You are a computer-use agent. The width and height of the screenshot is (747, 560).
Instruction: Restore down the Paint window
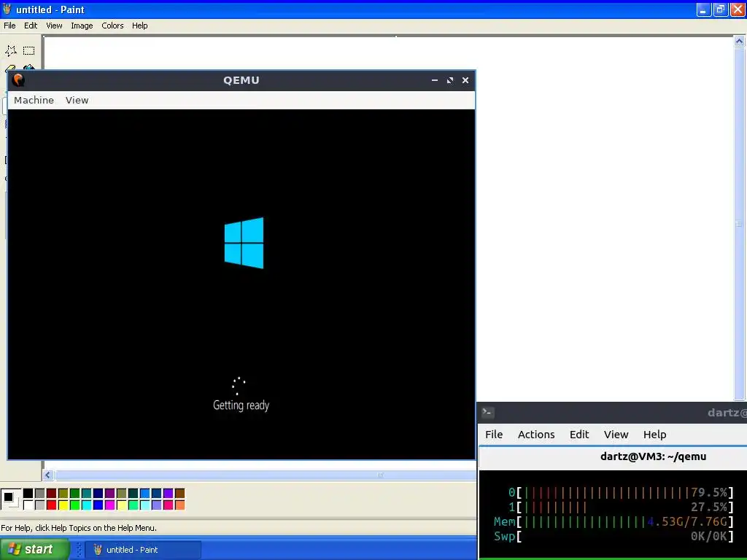click(x=720, y=9)
